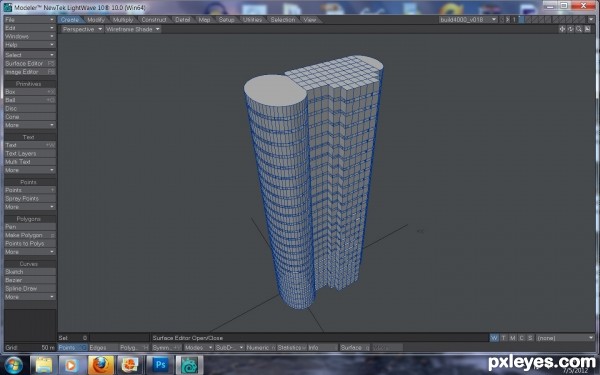
Task: Click the viewport rotate icon
Action: click(571, 29)
